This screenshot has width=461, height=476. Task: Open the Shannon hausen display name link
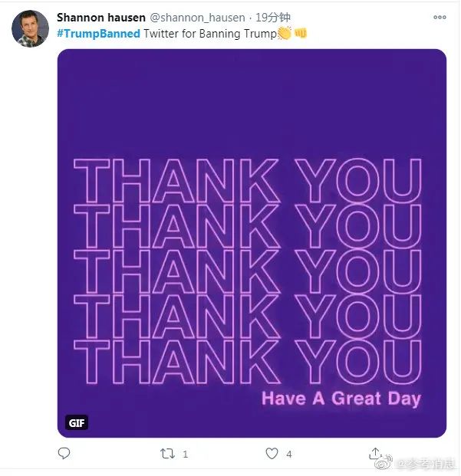(98, 17)
